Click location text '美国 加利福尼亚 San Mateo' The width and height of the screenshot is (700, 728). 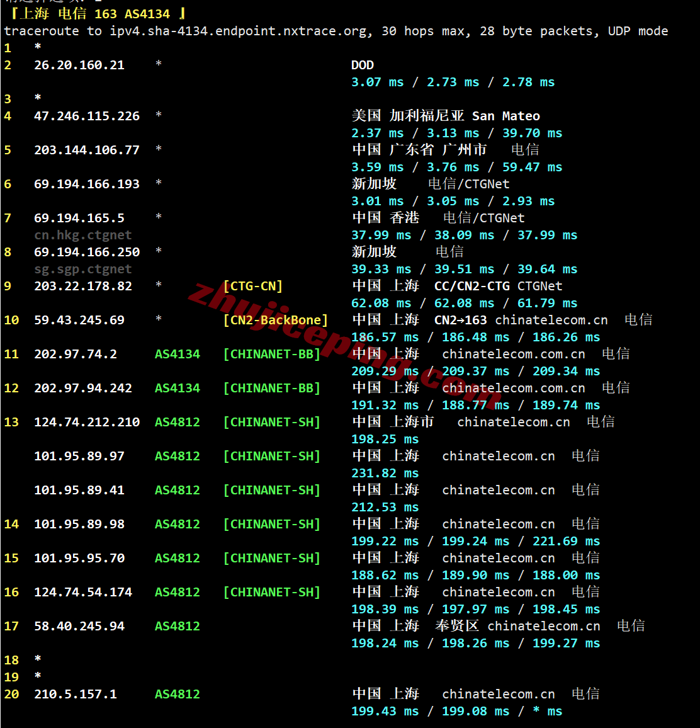(446, 116)
